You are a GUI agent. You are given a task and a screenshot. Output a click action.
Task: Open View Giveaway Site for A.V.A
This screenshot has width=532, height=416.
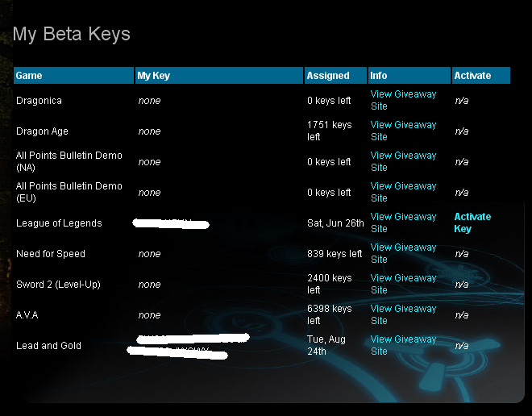(403, 314)
